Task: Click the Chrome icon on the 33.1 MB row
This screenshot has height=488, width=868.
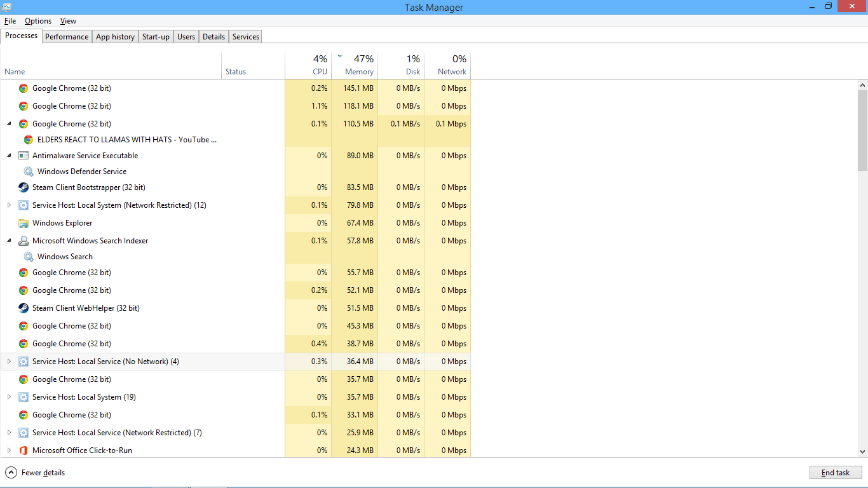Action: coord(24,415)
